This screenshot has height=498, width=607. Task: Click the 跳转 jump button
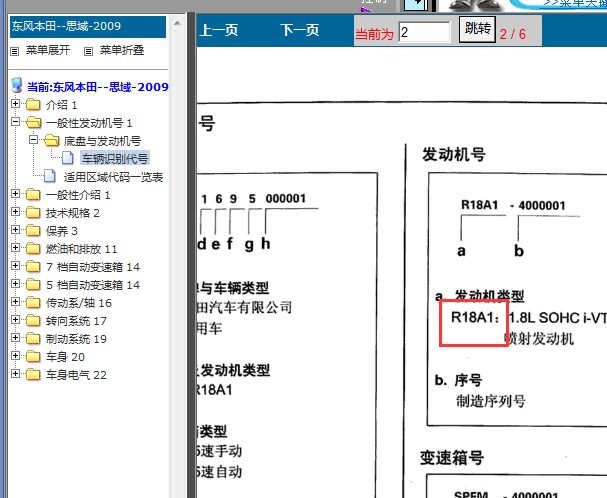(x=477, y=29)
